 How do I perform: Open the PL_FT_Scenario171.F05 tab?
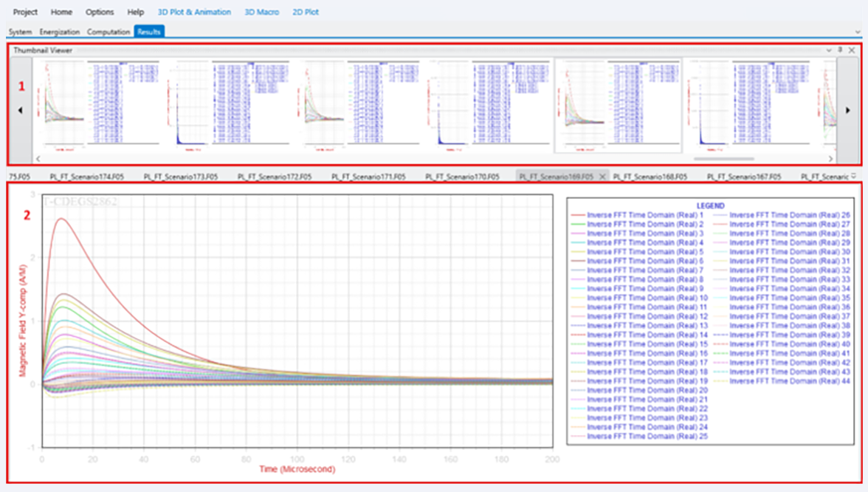point(368,177)
